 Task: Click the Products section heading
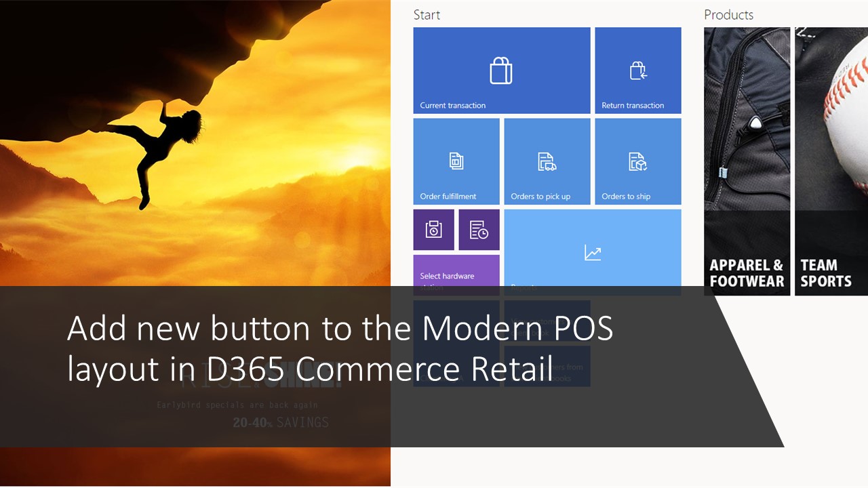click(x=728, y=14)
